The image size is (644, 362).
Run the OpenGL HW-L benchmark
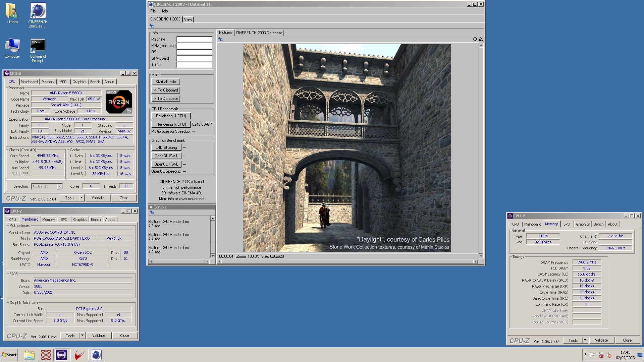[166, 164]
